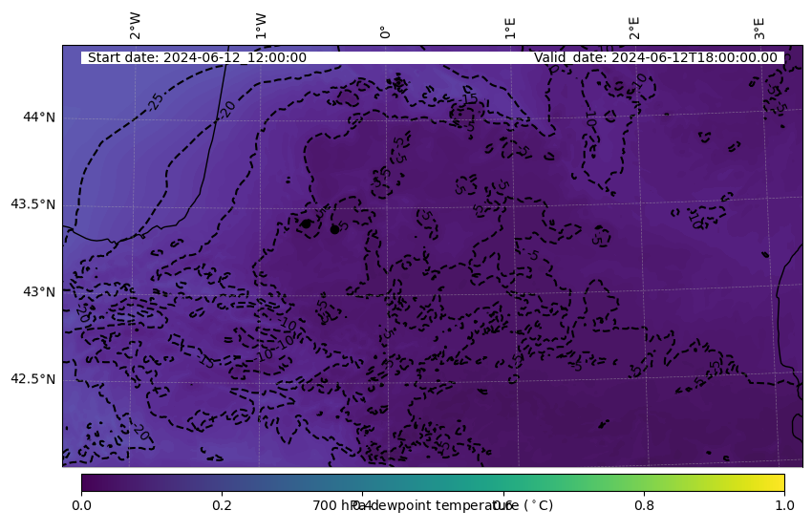Viewport: 812px width, 532px height.
Task: Click the 42.5°N latitude tick label
Action: (33, 379)
